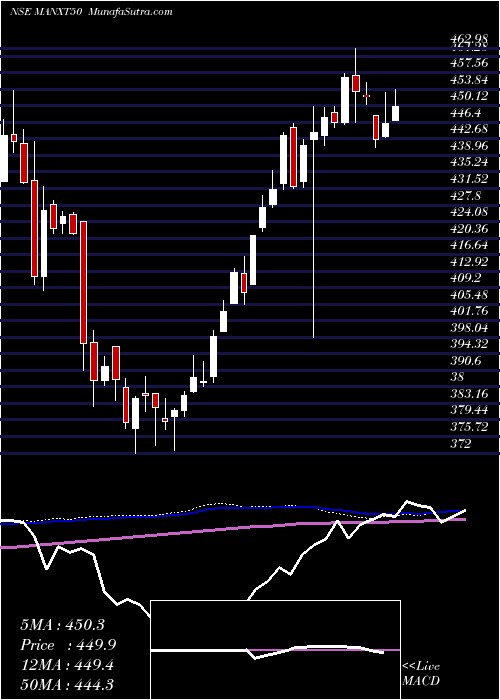Select the 431.52 price level label
The image size is (500, 700).
468,179
